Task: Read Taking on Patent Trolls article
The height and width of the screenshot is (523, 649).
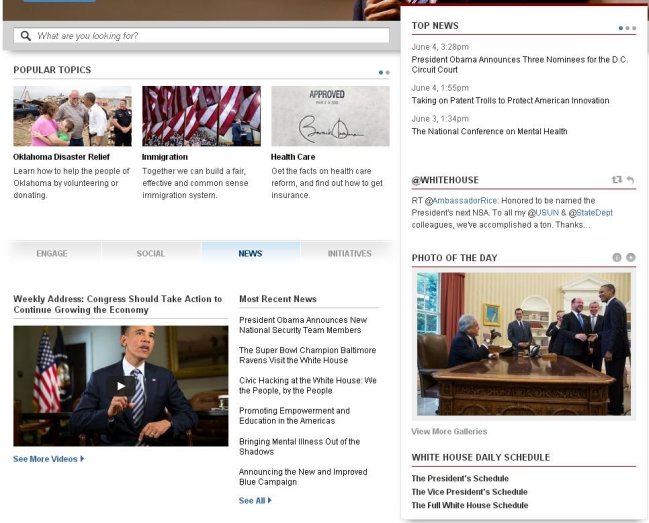Action: (x=510, y=101)
